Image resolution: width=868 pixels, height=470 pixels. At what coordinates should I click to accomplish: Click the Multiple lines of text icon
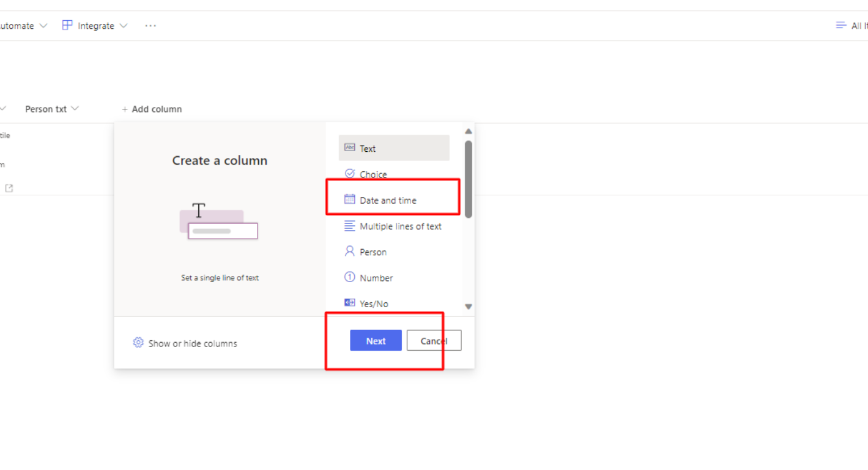pos(349,225)
